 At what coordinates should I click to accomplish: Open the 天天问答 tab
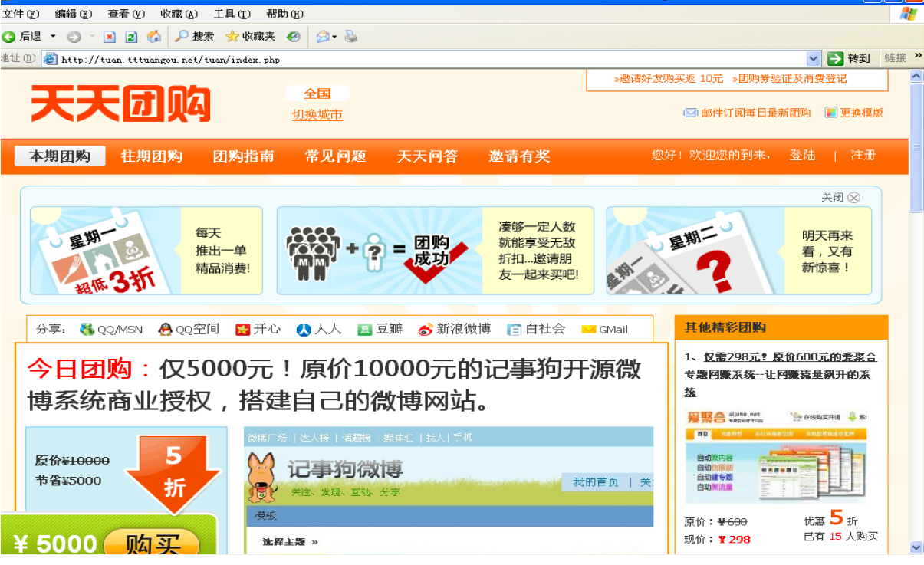428,156
